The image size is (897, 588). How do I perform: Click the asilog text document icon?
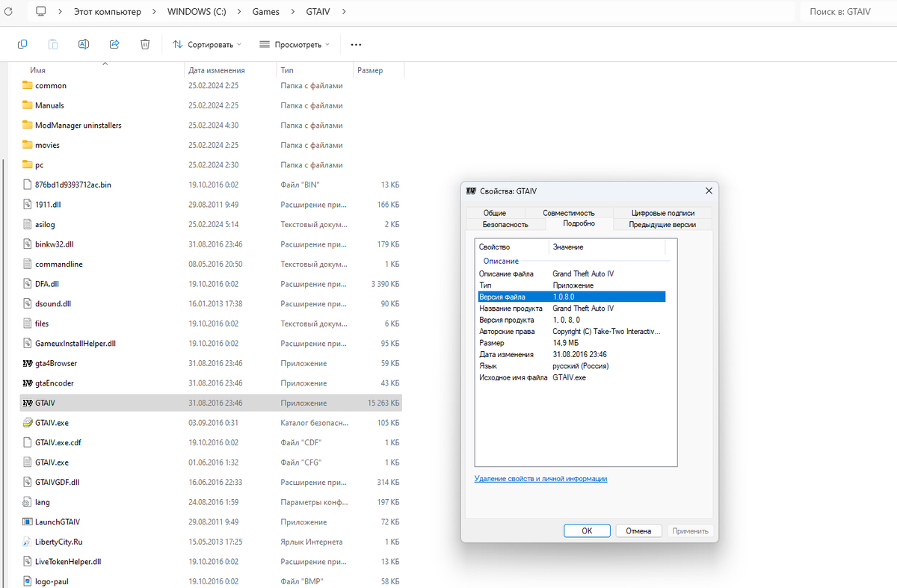pos(28,224)
